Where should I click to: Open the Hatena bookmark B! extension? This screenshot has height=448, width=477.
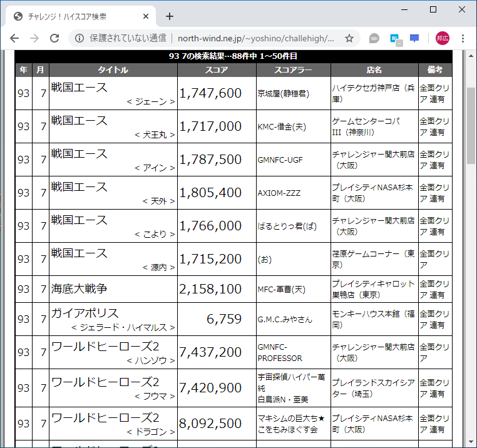coord(396,39)
